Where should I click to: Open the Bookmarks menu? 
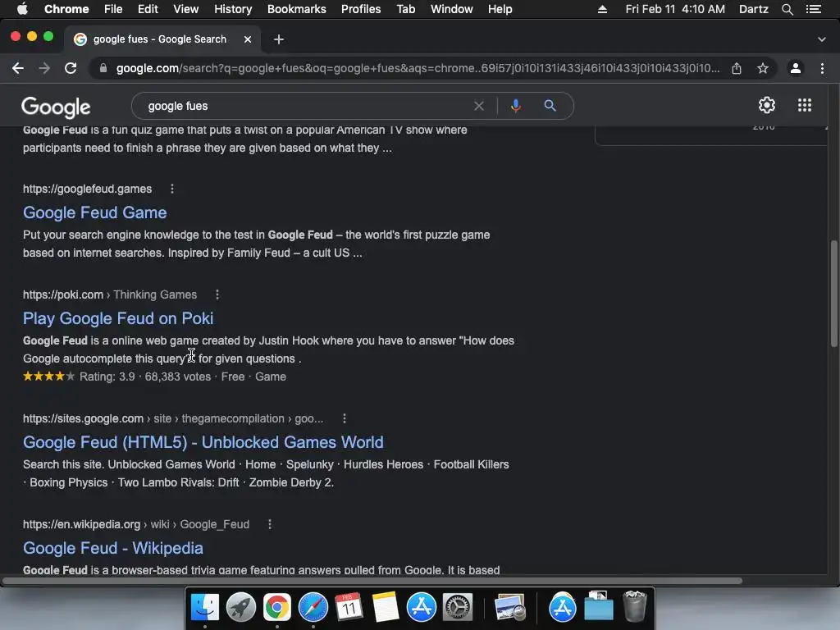297,9
